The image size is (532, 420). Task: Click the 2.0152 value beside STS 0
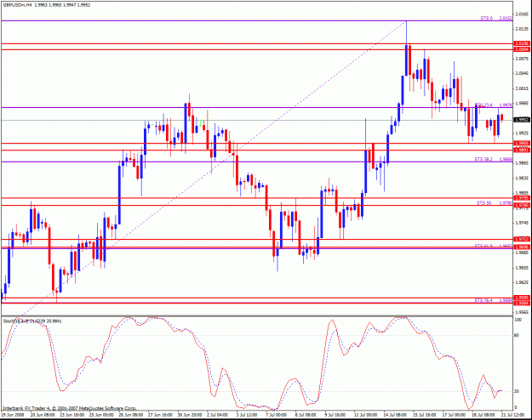506,18
